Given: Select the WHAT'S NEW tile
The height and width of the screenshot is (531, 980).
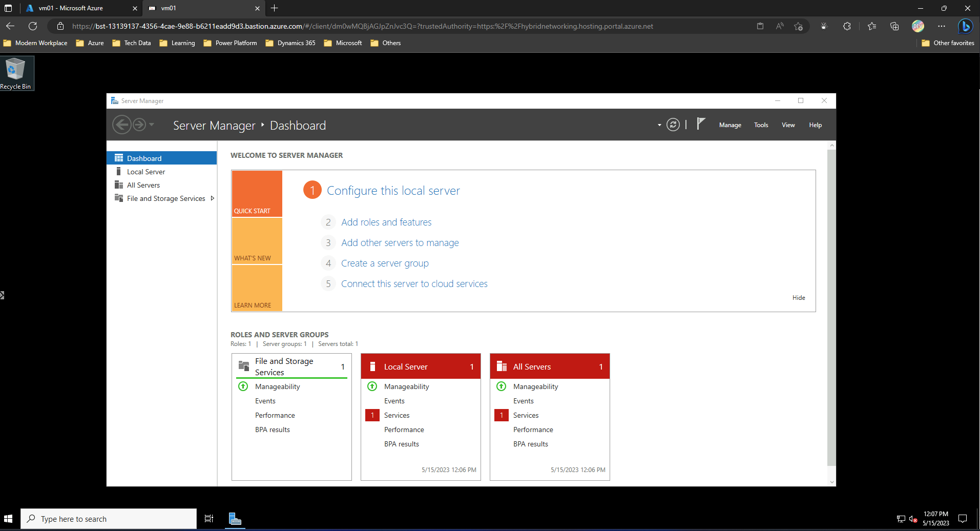Looking at the screenshot, I should pos(257,241).
